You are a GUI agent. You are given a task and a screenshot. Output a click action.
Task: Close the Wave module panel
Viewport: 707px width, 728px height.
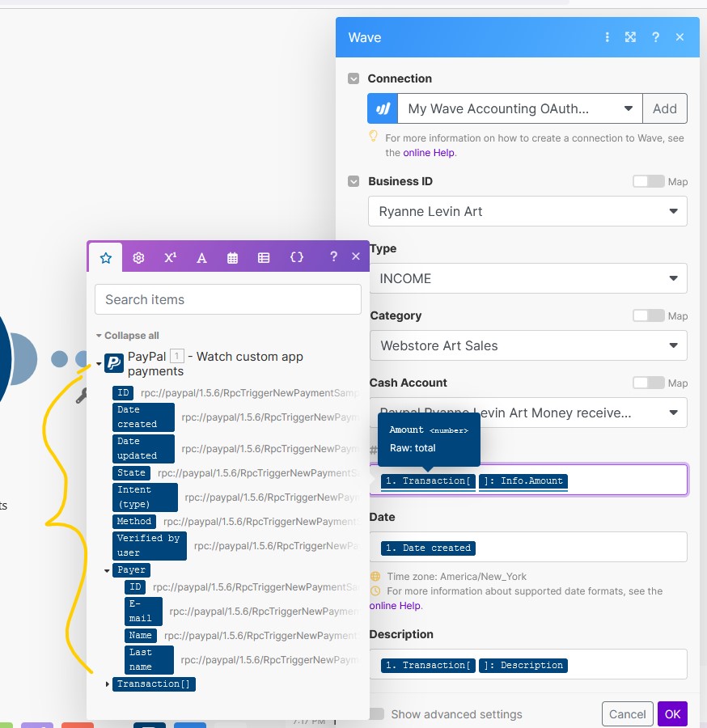[x=679, y=37]
